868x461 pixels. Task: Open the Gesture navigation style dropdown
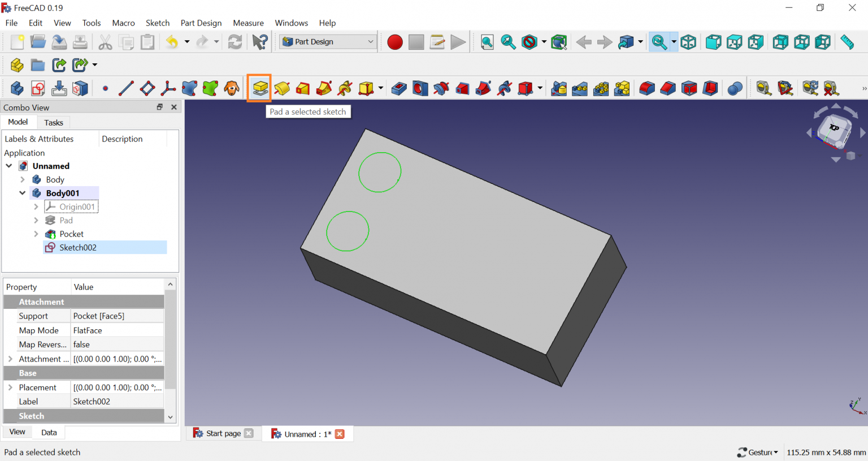click(x=758, y=452)
